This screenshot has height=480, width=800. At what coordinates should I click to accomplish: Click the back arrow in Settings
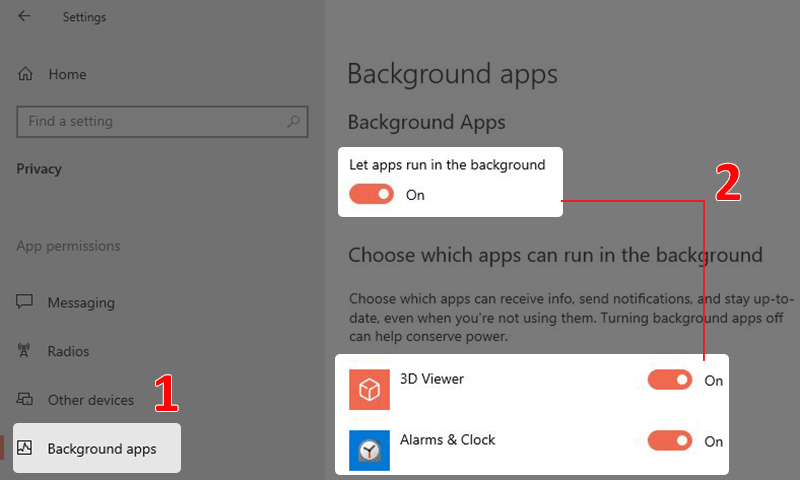(x=24, y=17)
